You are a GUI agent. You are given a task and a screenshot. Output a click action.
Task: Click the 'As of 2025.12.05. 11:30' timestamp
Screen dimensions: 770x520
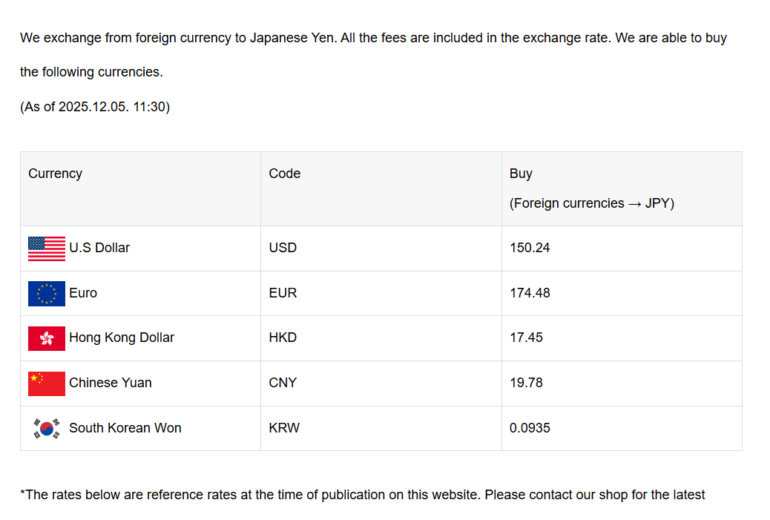pos(95,107)
